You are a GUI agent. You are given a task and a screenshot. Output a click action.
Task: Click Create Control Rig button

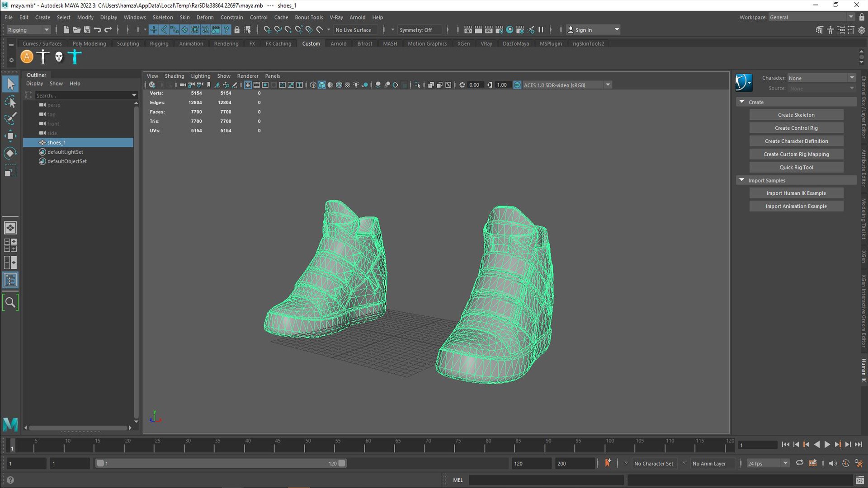(796, 128)
